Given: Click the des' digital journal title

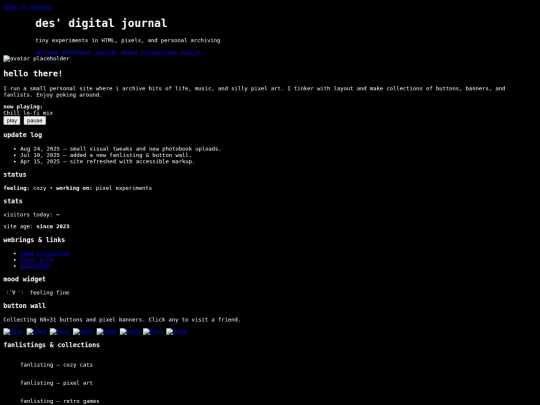Looking at the screenshot, I should 101,23.
